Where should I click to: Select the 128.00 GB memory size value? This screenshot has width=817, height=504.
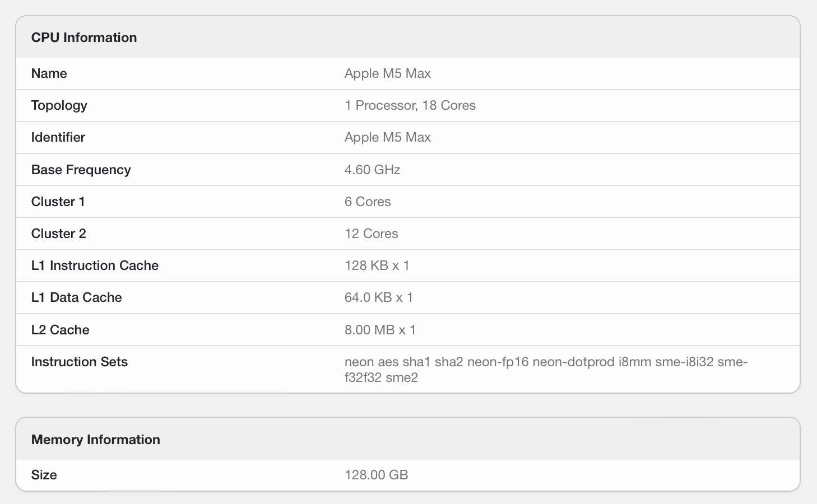click(x=376, y=475)
